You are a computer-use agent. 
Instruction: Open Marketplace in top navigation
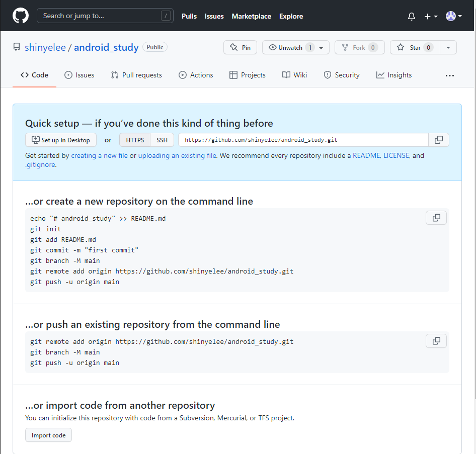(x=252, y=17)
